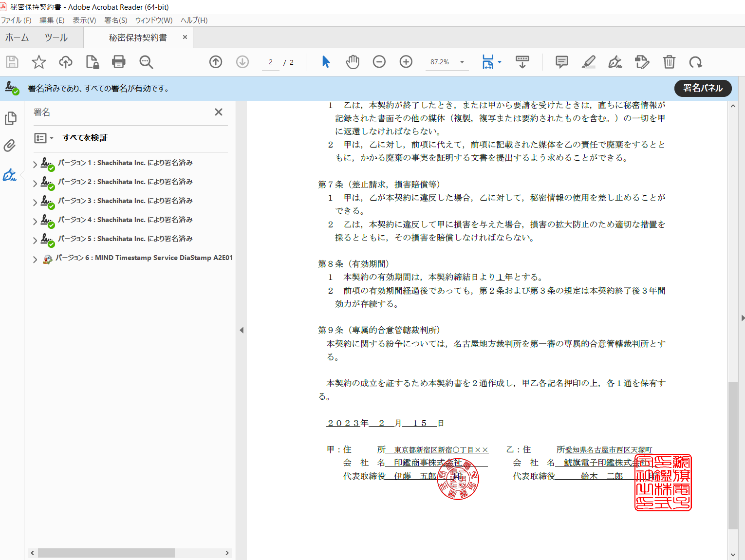Image resolution: width=745 pixels, height=560 pixels.
Task: Open the page thumbnails panel
Action: click(x=10, y=118)
